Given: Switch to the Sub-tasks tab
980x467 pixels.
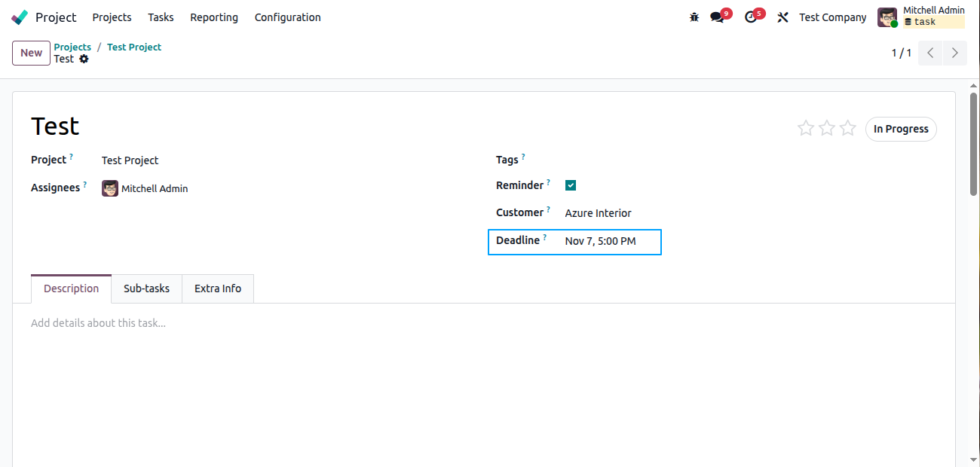Looking at the screenshot, I should click(147, 288).
